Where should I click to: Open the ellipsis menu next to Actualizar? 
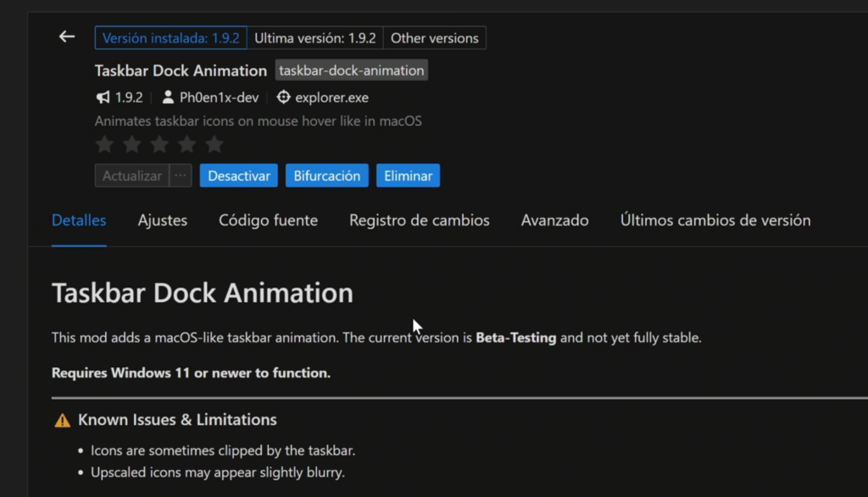(181, 176)
